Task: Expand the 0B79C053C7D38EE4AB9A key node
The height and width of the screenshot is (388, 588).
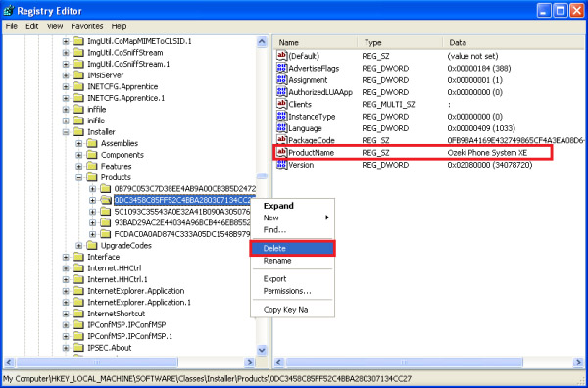Action: click(93, 188)
